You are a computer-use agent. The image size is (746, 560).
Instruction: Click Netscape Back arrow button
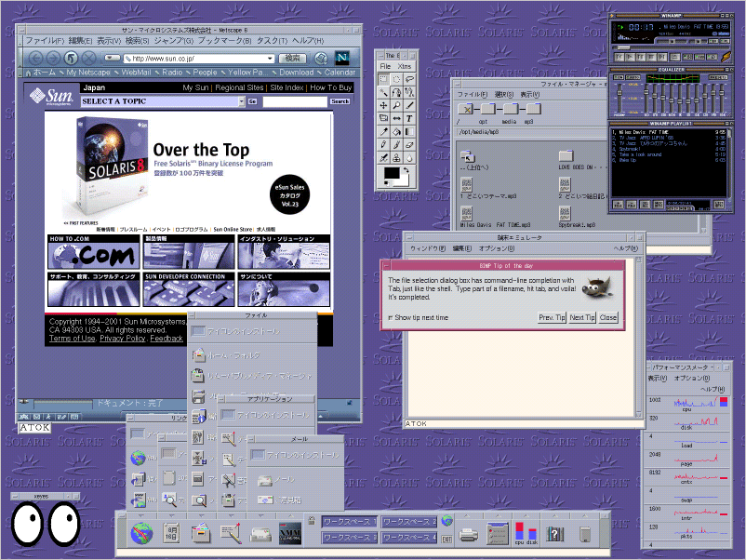click(35, 58)
